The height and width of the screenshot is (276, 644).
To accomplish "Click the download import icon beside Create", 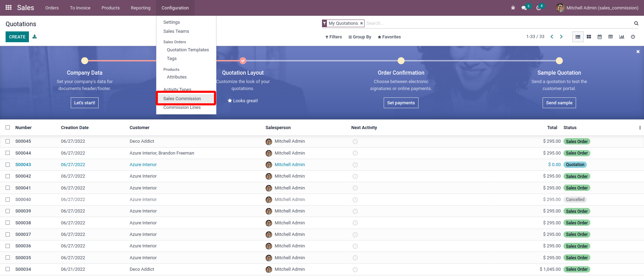I will coord(34,37).
